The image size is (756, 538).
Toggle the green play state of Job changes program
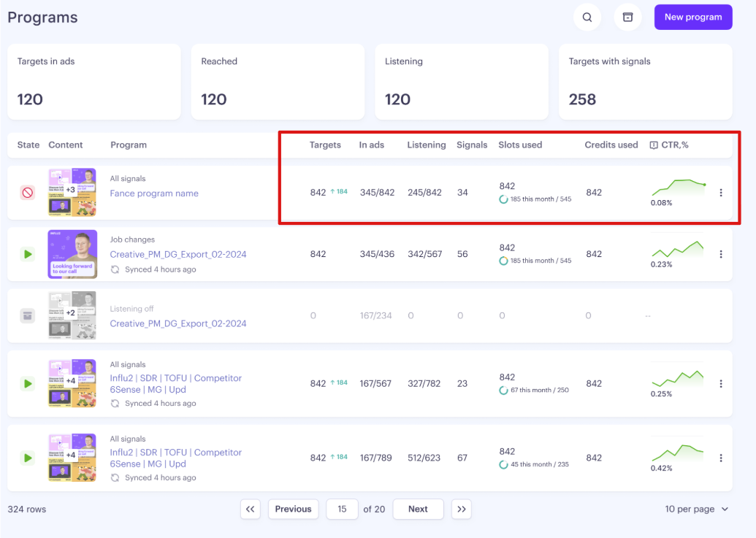(x=28, y=254)
